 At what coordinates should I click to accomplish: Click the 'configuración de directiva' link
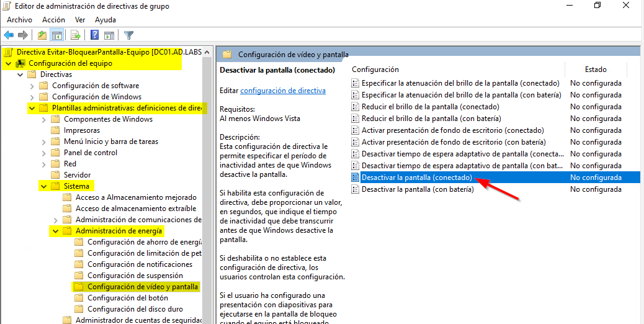pyautogui.click(x=282, y=91)
